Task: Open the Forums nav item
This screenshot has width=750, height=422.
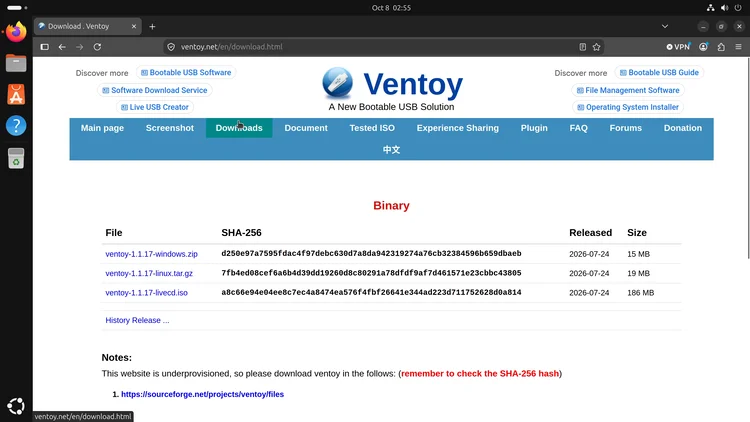Action: tap(626, 128)
